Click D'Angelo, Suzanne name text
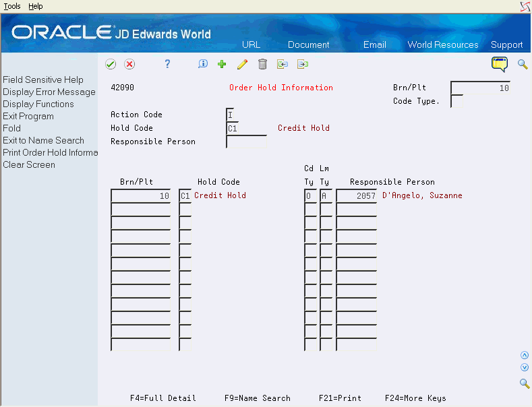This screenshot has height=407, width=532. (x=422, y=195)
